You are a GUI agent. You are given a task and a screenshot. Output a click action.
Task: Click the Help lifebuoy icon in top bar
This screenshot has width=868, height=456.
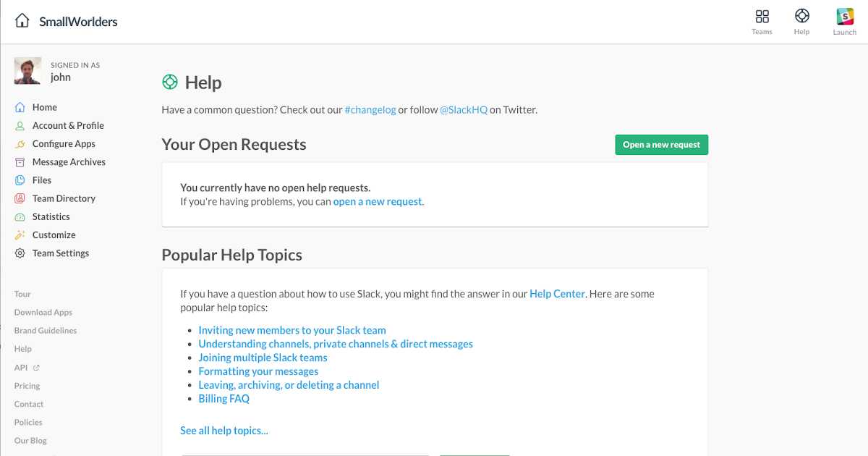tap(801, 16)
